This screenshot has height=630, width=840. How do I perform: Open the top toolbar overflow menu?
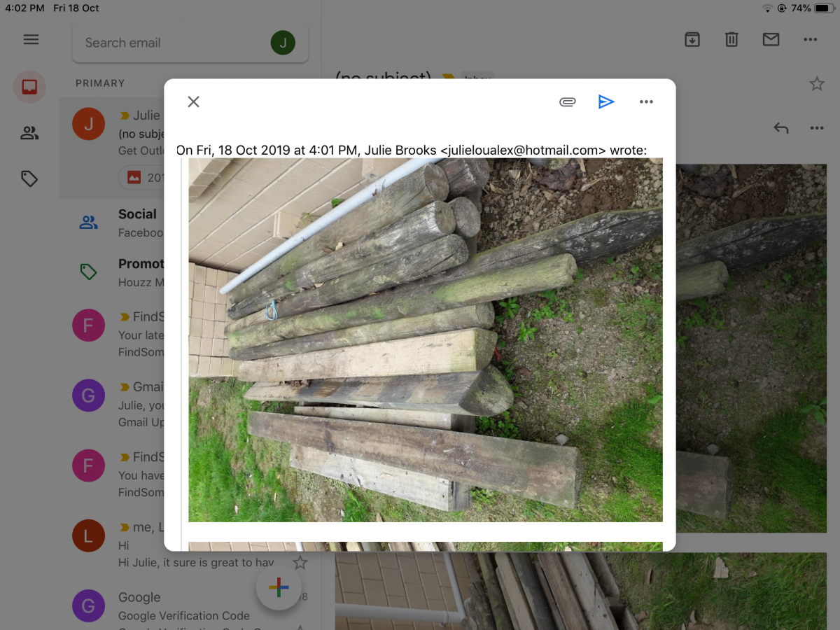(x=811, y=40)
